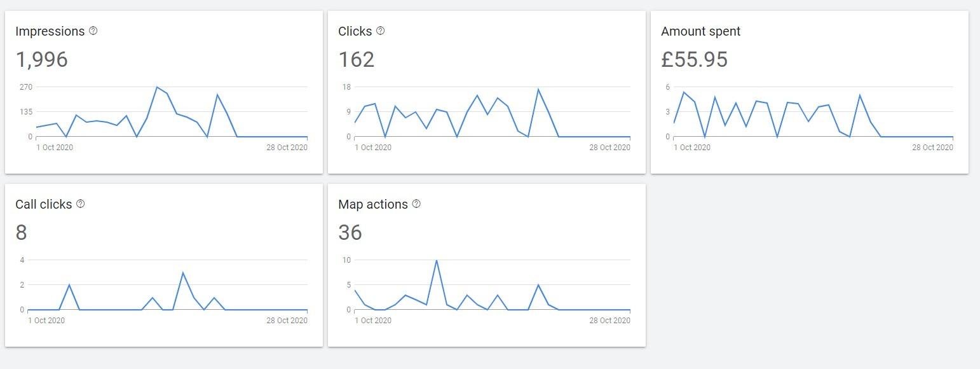This screenshot has width=980, height=369.
Task: Click the 1 Oct 2020 label under Amount spent chart
Action: tap(691, 148)
